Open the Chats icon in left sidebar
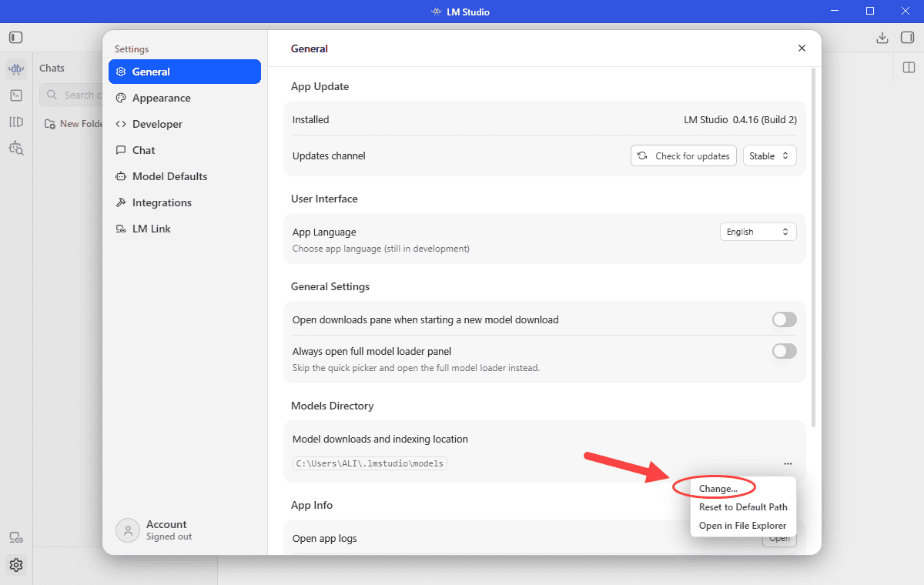The image size is (924, 585). click(x=16, y=69)
